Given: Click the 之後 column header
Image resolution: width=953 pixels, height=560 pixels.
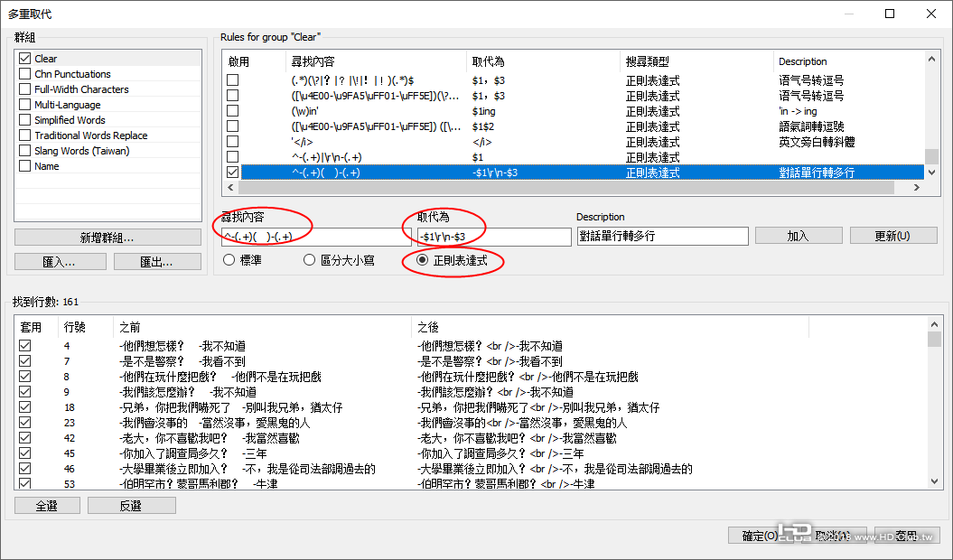Looking at the screenshot, I should coord(611,327).
